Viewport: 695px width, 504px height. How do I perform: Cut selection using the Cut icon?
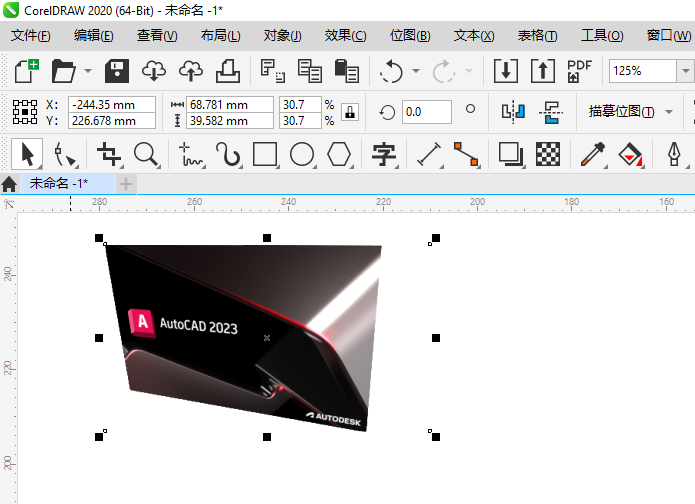tap(272, 71)
